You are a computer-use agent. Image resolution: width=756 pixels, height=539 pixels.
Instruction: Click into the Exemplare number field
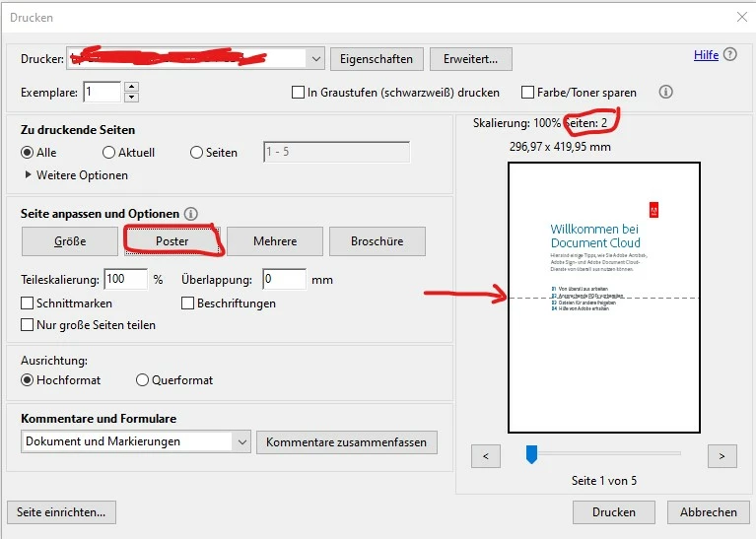click(x=103, y=92)
